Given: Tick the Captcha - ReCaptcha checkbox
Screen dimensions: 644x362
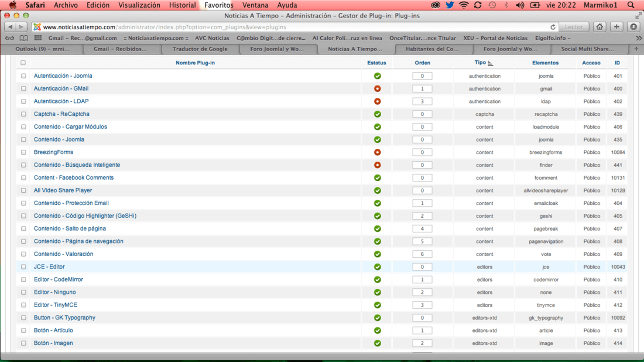Looking at the screenshot, I should 23,114.
